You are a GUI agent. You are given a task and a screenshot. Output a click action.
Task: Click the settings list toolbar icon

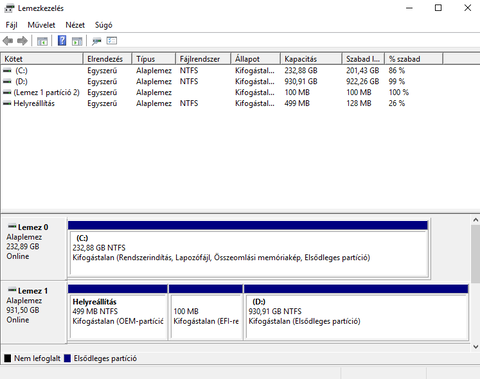[x=112, y=41]
